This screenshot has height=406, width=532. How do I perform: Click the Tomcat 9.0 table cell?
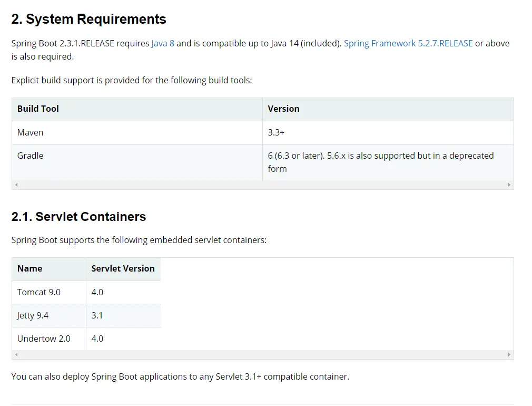click(x=38, y=292)
